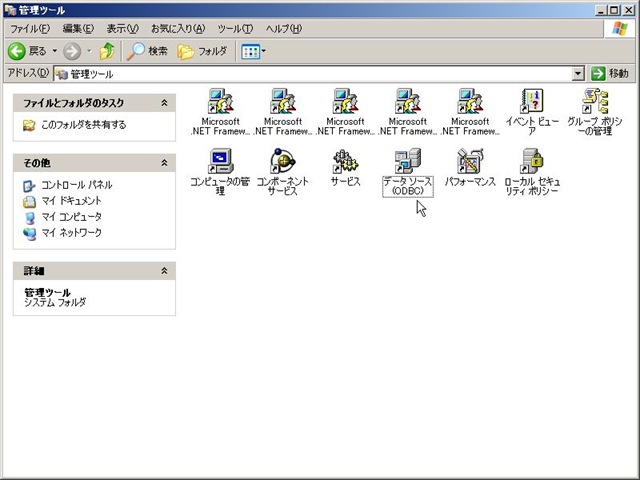Viewport: 640px width, 480px height.
Task: Open the ヘルプ(H) menu
Action: tap(284, 29)
